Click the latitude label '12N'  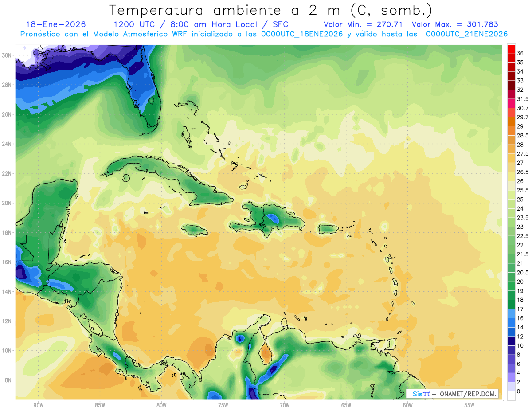[7, 321]
